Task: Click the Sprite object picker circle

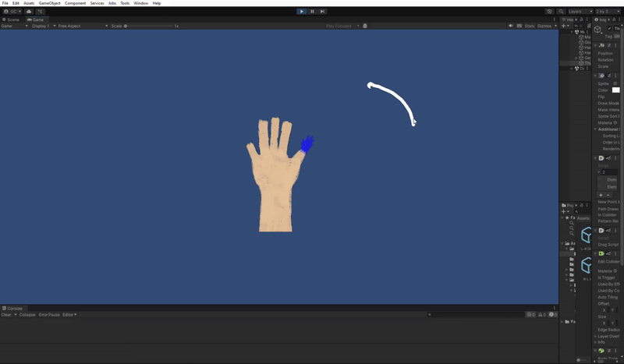Action: coord(615,83)
